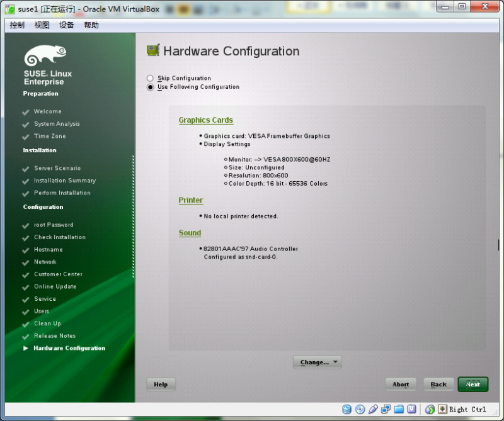Screen dimensions: 504x421
Task: Select Online Update in the sidebar list
Action: [x=55, y=286]
